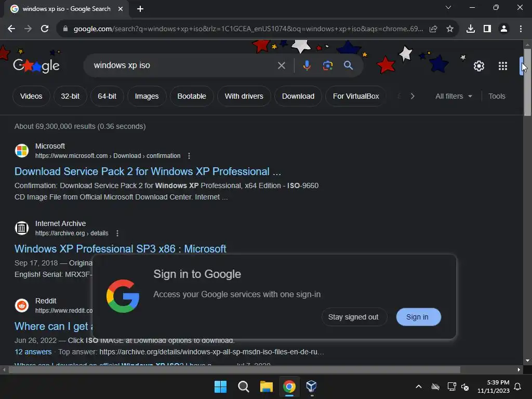Click the vertical scrollbar thumb
The height and width of the screenshot is (399, 532).
point(527,83)
